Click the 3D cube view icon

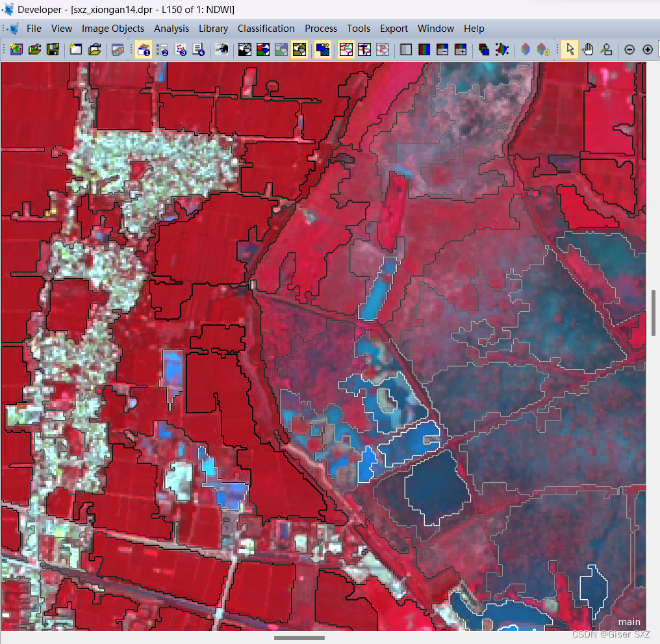tap(526, 49)
